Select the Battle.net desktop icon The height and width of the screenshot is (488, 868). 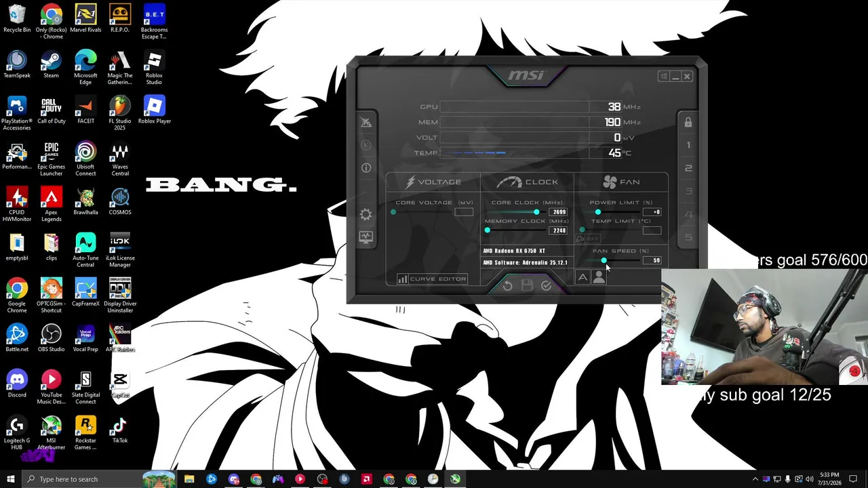(17, 338)
